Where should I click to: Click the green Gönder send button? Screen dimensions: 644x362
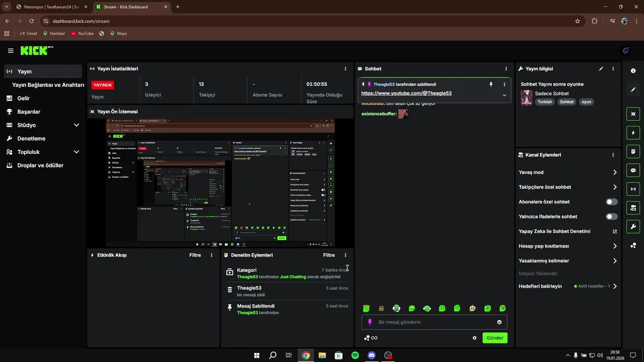(x=495, y=338)
